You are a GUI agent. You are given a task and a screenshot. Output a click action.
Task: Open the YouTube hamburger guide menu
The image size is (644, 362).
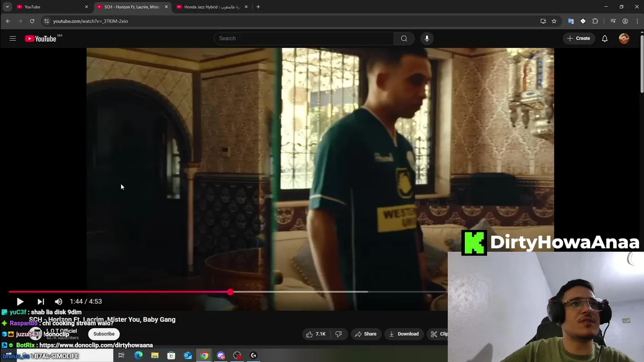(13, 38)
